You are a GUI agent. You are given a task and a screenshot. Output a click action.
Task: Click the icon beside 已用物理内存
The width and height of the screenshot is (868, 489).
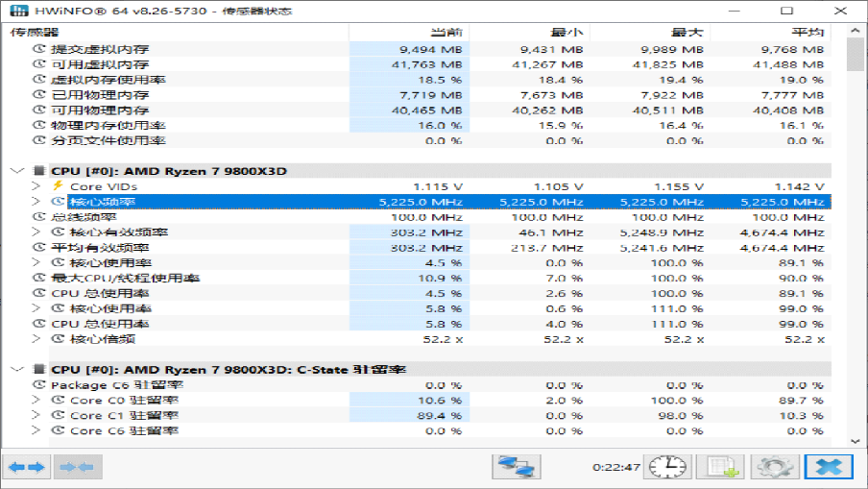pyautogui.click(x=38, y=95)
